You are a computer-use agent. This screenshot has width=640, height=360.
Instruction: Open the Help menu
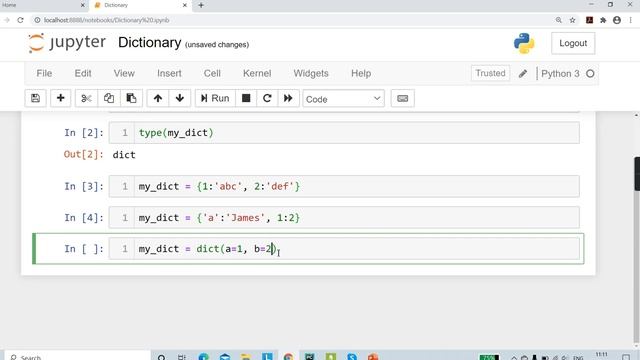(x=361, y=73)
